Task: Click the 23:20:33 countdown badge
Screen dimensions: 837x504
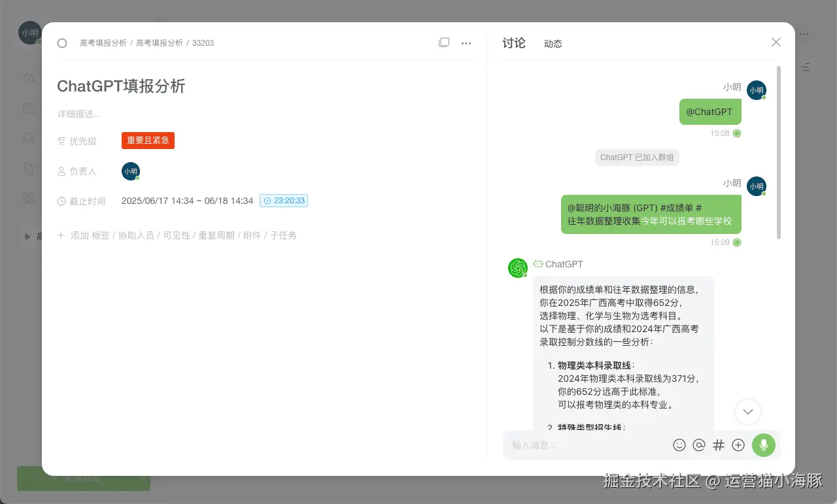Action: (x=284, y=201)
